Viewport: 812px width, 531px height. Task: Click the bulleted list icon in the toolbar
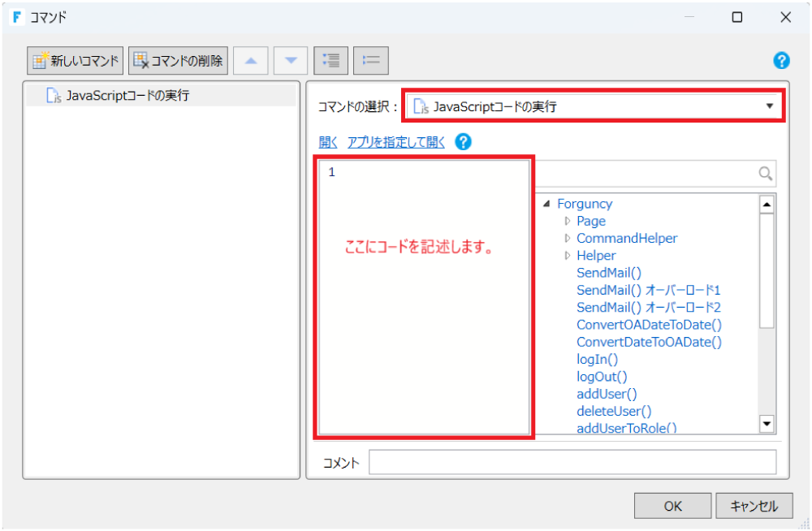tap(371, 60)
